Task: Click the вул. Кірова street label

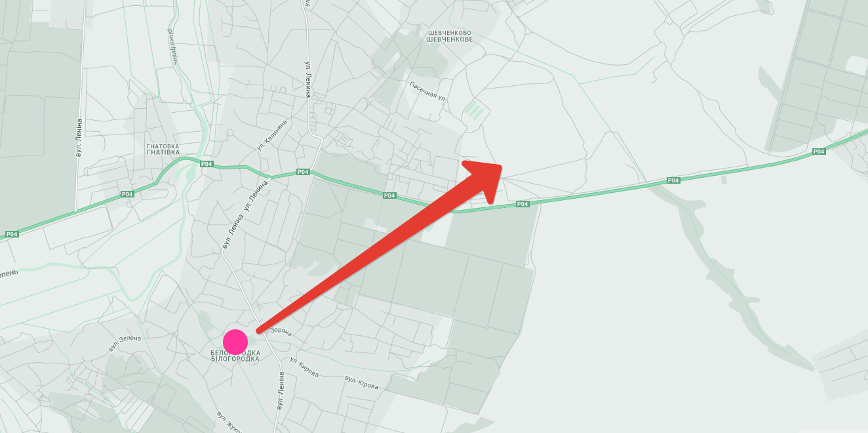Action: pos(362,382)
